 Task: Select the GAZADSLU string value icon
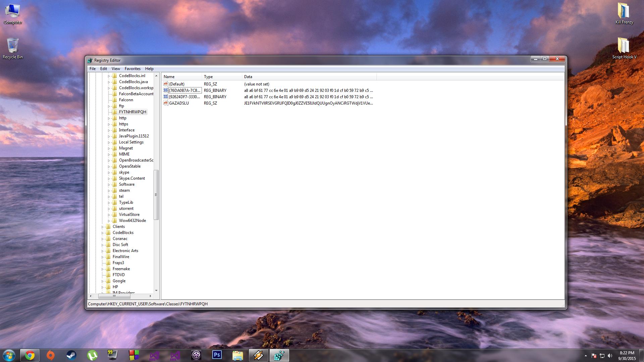(x=165, y=103)
